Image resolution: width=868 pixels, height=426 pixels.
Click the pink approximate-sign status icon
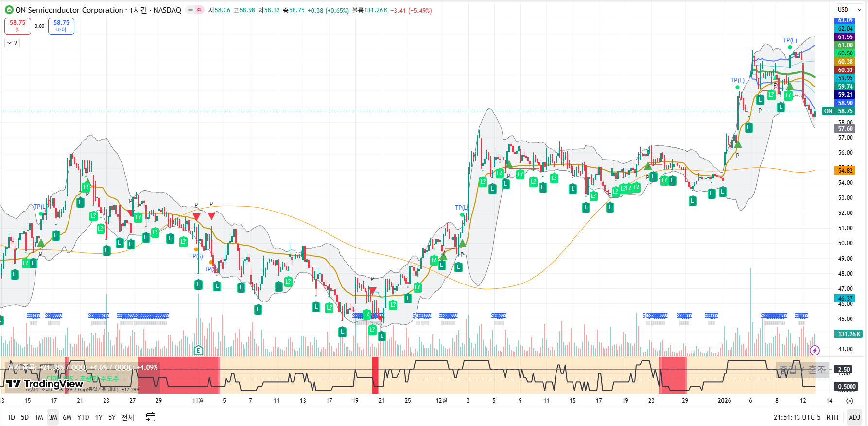coord(199,10)
